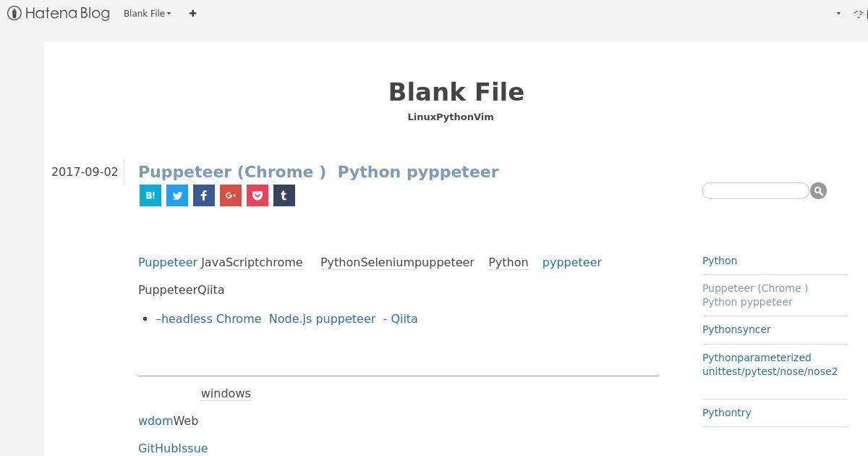
Task: Expand the top-right account dropdown arrow
Action: click(838, 13)
